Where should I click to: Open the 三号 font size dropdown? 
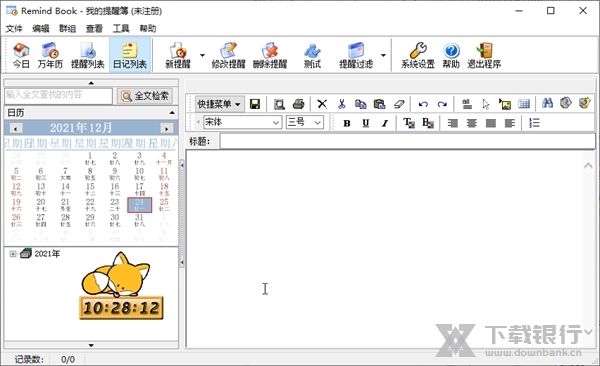pyautogui.click(x=305, y=123)
